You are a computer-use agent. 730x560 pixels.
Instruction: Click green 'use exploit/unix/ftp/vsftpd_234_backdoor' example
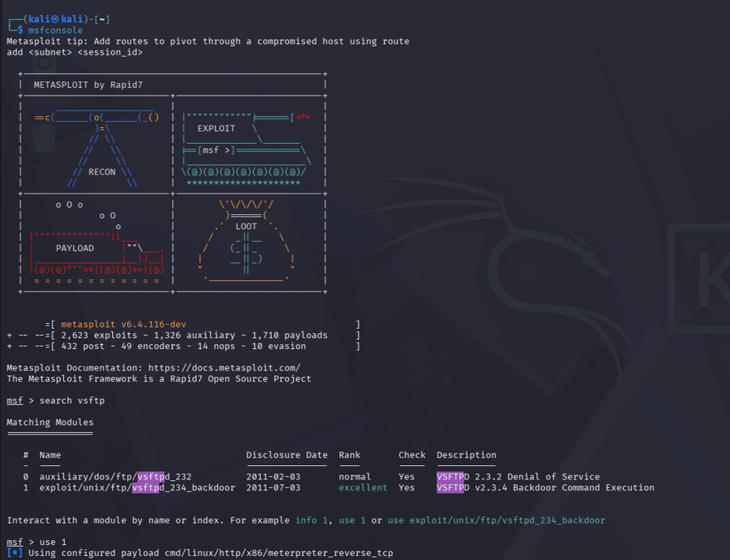(496, 520)
